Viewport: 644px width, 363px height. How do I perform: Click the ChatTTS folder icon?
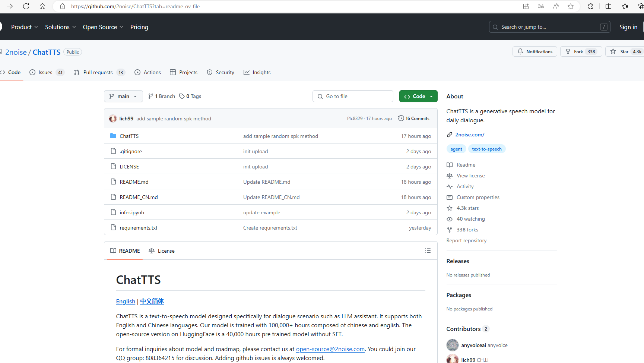pyautogui.click(x=113, y=136)
